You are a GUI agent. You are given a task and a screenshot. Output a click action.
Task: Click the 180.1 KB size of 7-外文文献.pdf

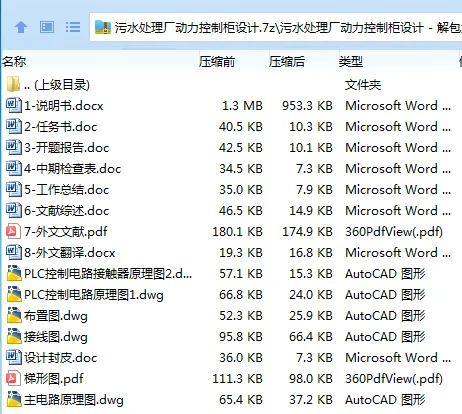coord(238,232)
